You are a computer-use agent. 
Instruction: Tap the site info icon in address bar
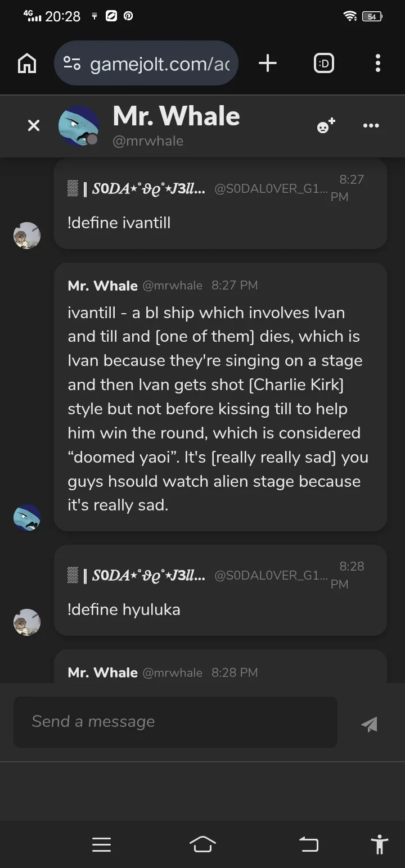click(71, 64)
